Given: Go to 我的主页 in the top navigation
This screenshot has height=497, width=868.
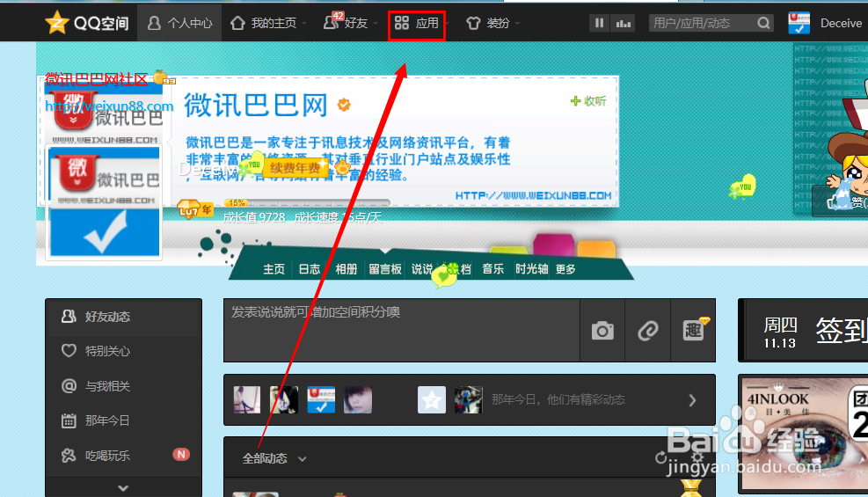Looking at the screenshot, I should pos(263,23).
